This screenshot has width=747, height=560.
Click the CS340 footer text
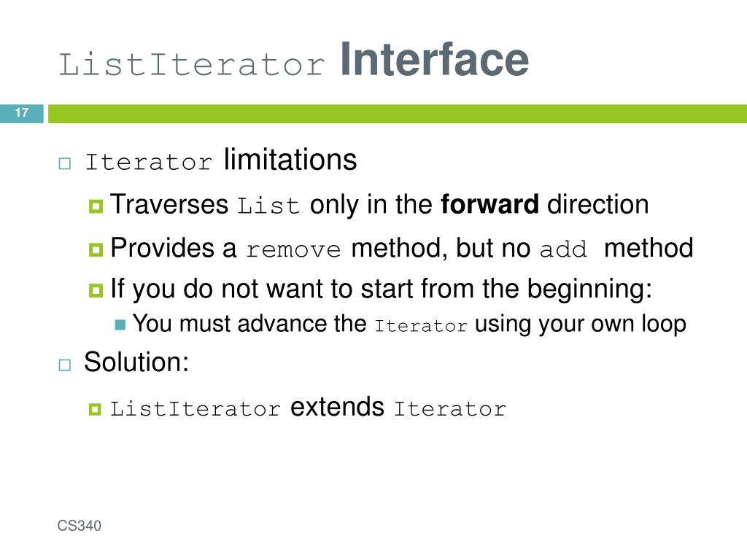click(79, 525)
